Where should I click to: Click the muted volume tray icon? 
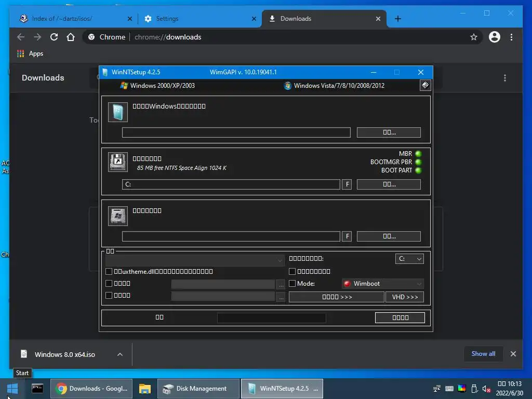pyautogui.click(x=486, y=389)
